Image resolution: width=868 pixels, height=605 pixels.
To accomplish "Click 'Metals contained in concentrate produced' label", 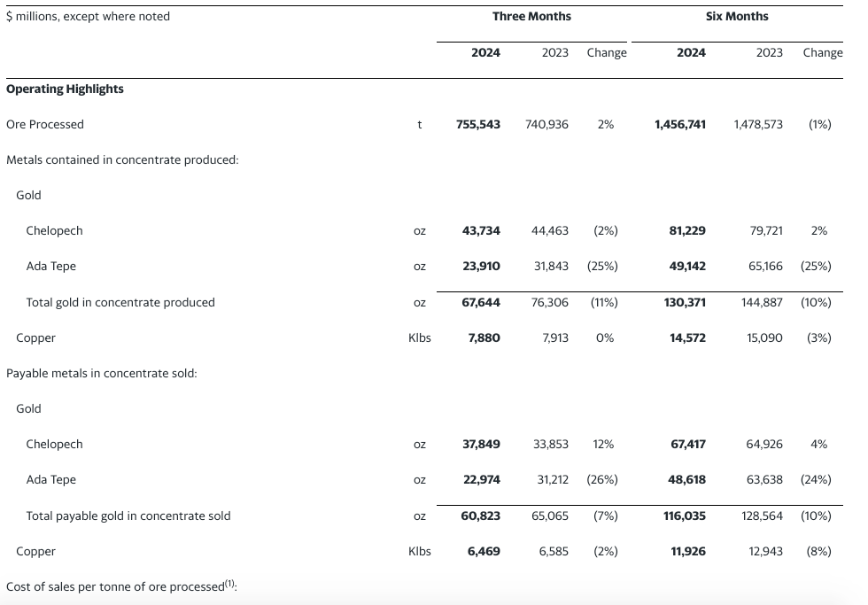I will 122,159.
